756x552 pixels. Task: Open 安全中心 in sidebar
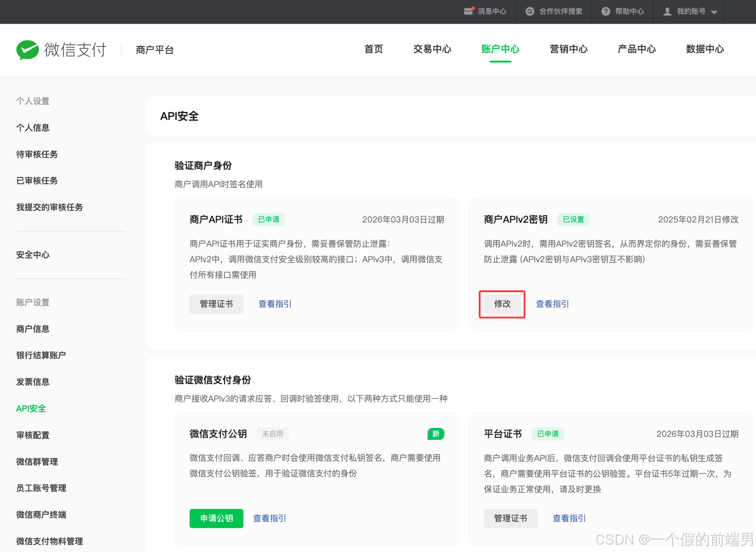pos(33,255)
